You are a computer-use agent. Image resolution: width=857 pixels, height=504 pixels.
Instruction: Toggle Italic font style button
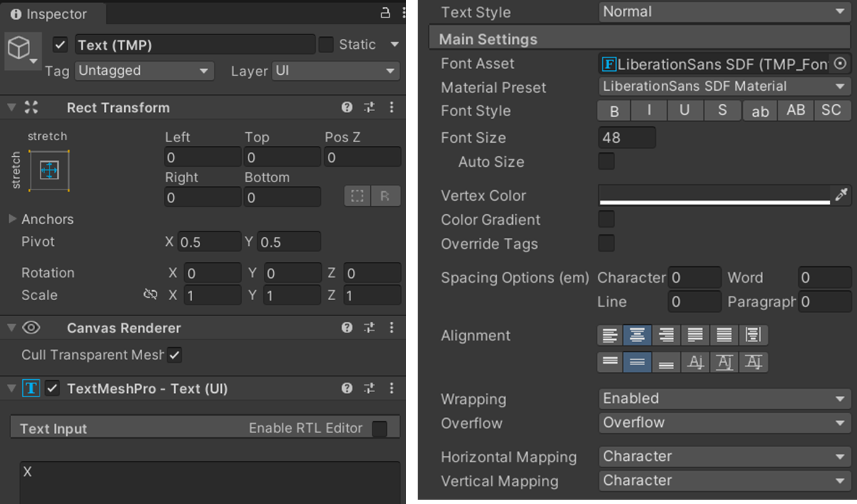(x=649, y=111)
